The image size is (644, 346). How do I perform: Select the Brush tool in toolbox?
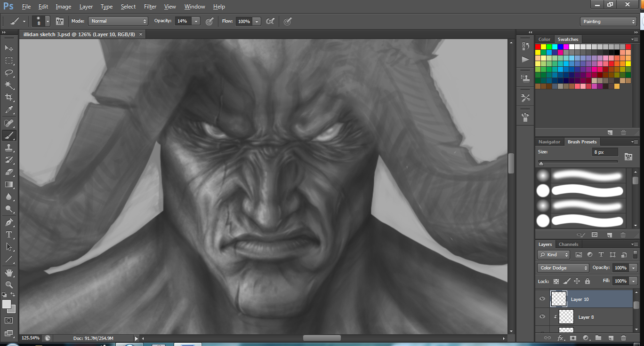click(x=9, y=135)
